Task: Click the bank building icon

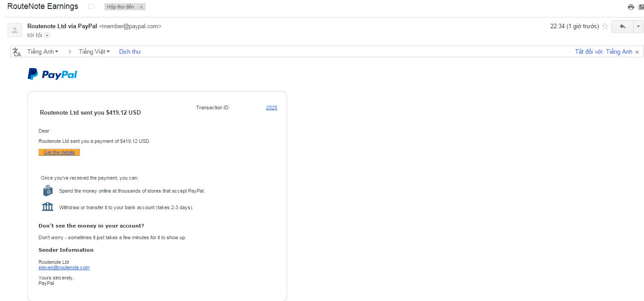Action: coord(47,207)
